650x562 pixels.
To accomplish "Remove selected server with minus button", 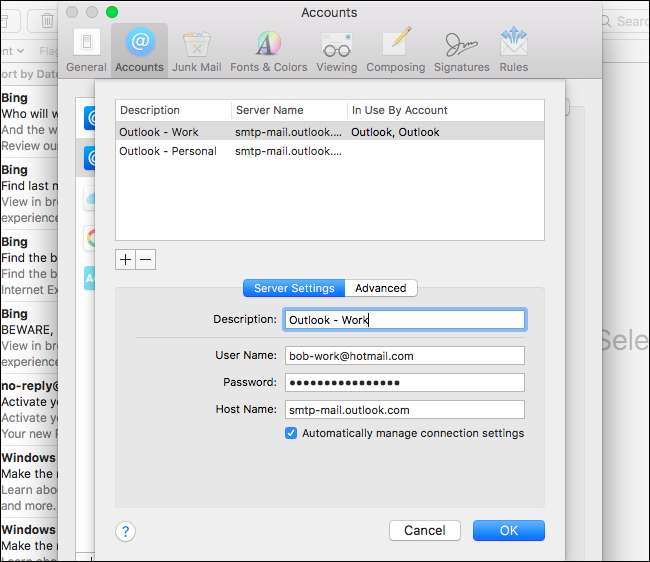I will pyautogui.click(x=145, y=260).
